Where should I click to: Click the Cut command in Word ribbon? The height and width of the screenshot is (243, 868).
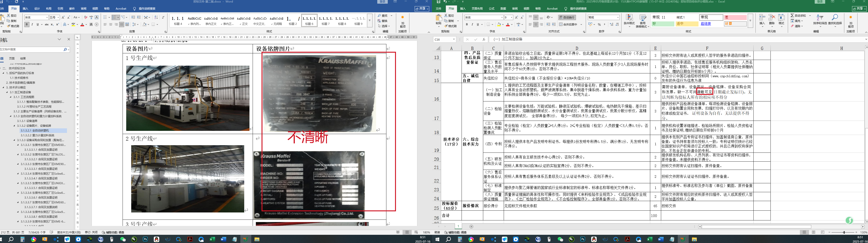tap(12, 16)
